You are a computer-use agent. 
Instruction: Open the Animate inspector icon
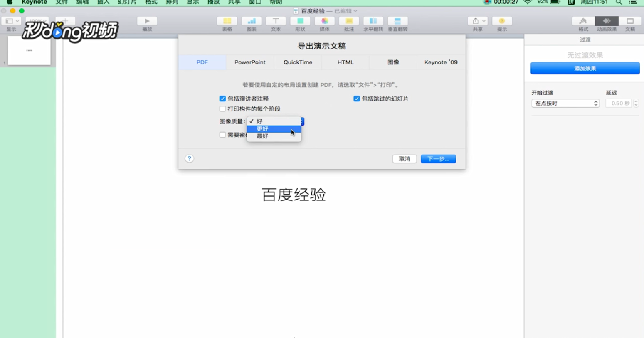point(607,21)
